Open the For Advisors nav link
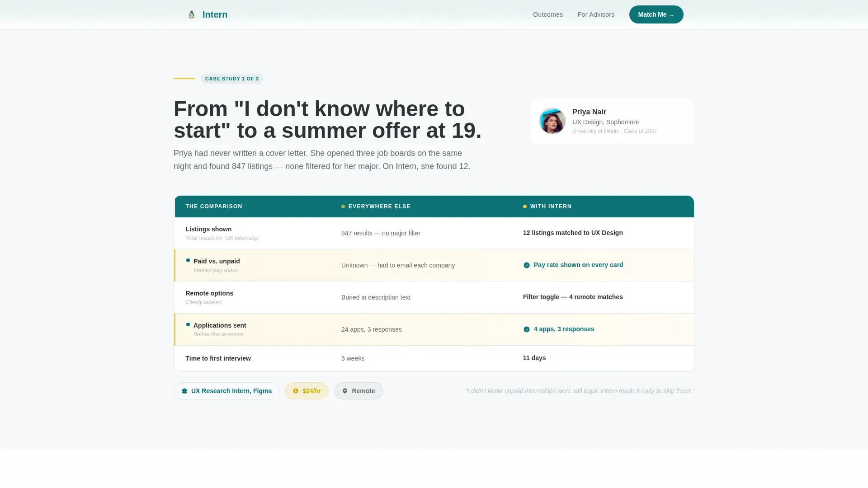 (596, 14)
